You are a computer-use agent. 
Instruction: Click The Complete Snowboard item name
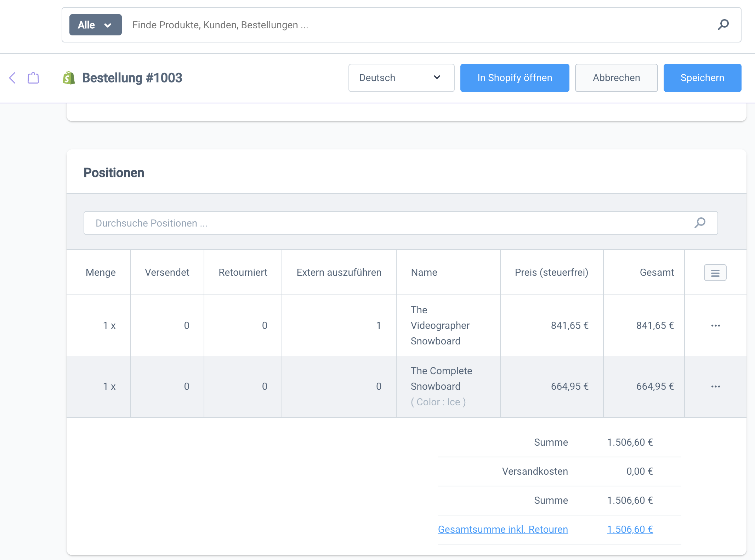pos(441,378)
